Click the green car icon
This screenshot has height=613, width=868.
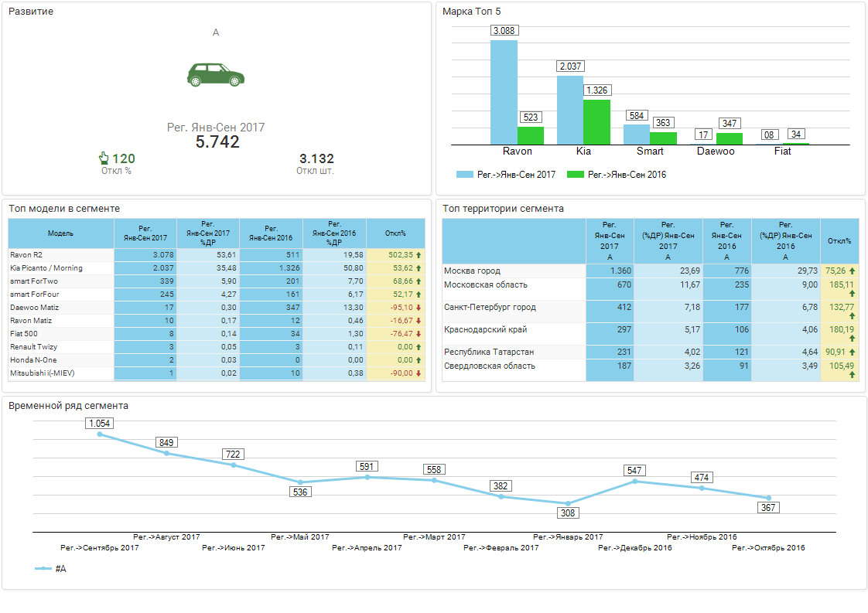coord(216,74)
